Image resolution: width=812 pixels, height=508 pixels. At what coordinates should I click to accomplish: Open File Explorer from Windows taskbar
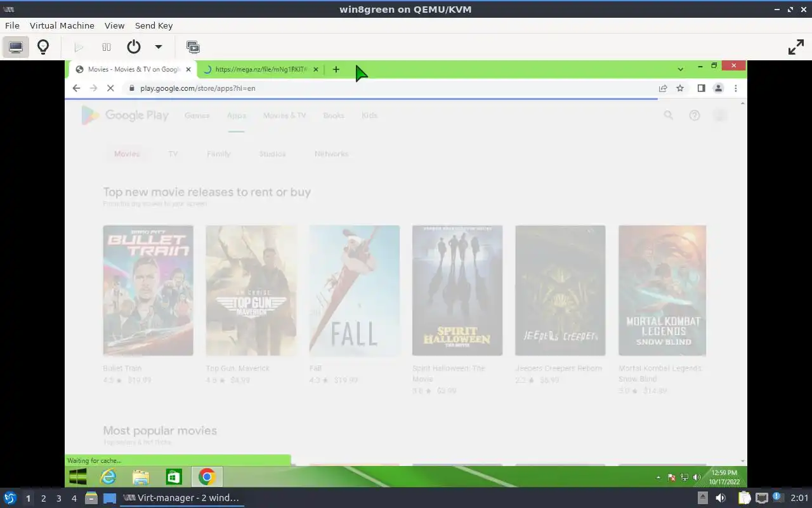141,477
